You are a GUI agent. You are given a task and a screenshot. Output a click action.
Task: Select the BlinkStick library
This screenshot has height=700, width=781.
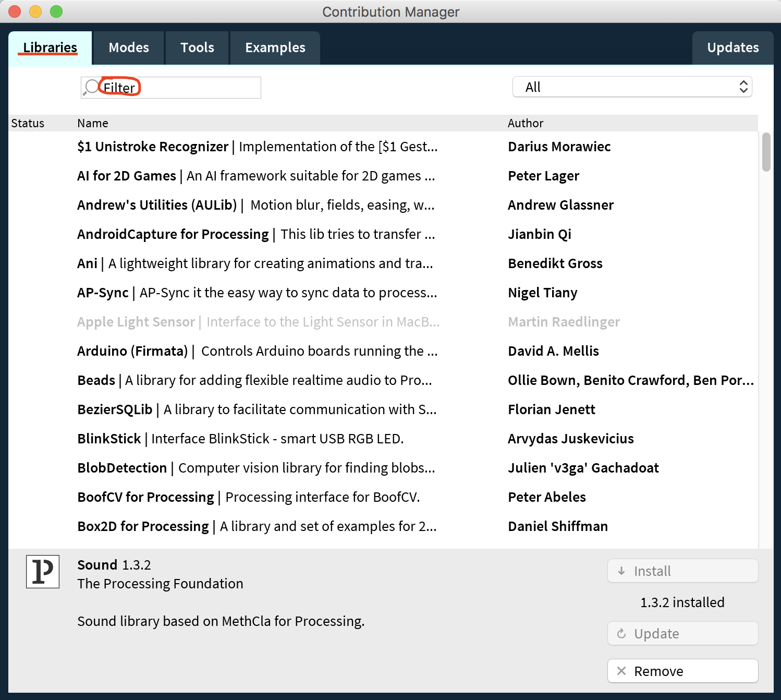tap(383, 439)
